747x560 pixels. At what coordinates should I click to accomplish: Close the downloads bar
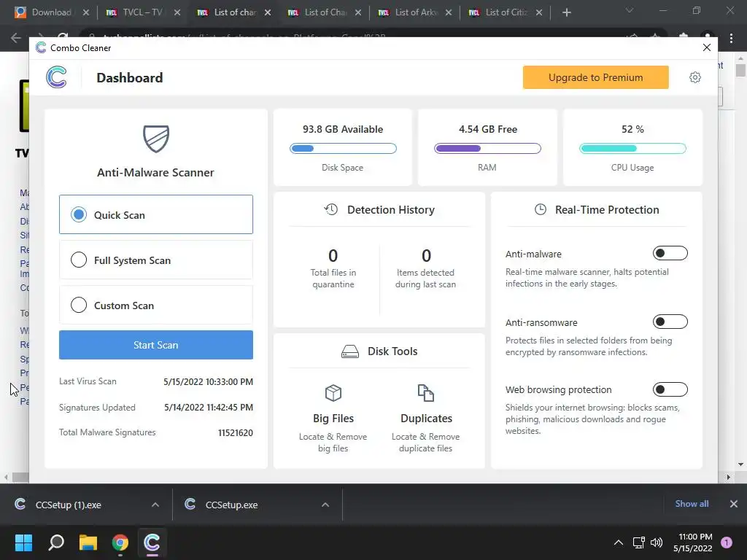pos(734,504)
